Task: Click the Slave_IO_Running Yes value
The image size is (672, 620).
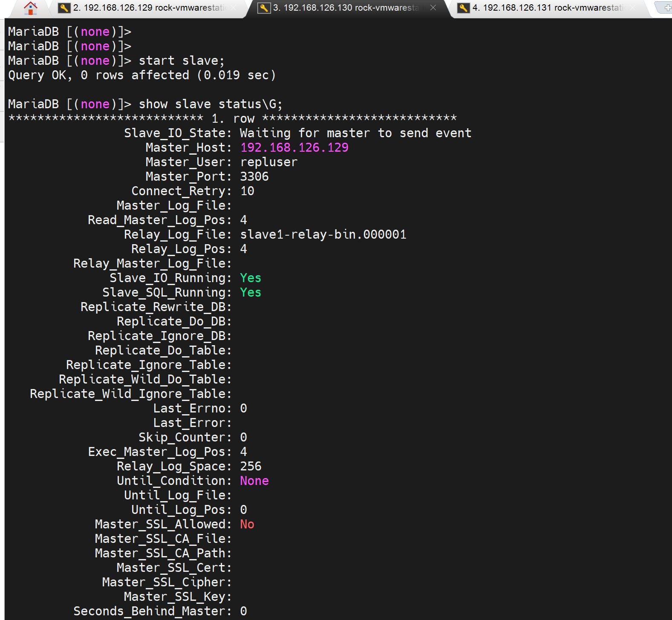Action: tap(251, 278)
